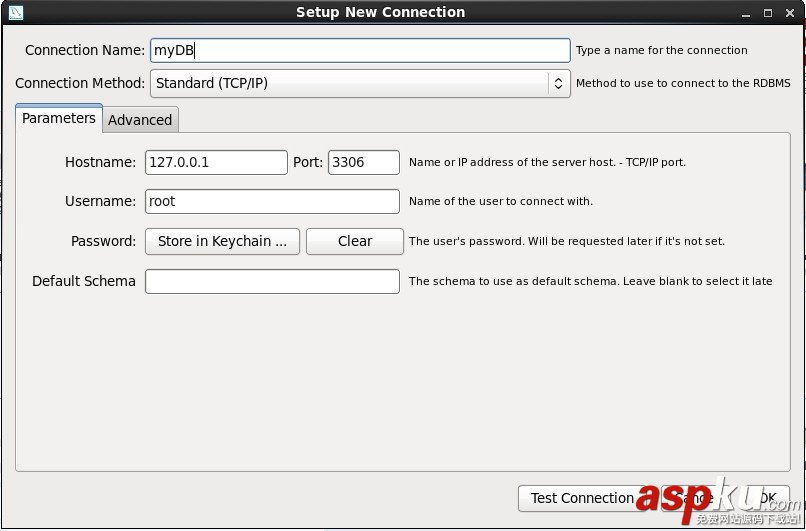The height and width of the screenshot is (531, 806).
Task: Click the Hostname field showing 127.0.0.1
Action: click(x=216, y=162)
